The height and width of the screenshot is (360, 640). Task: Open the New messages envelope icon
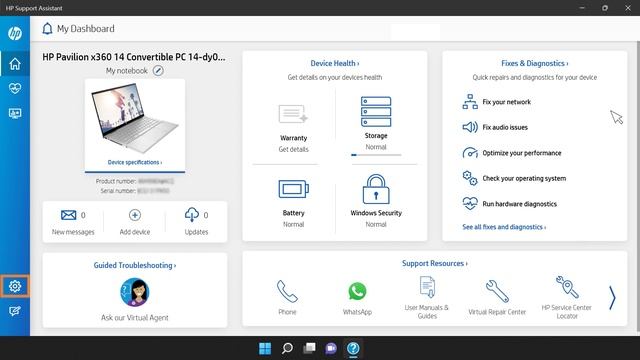click(x=68, y=215)
